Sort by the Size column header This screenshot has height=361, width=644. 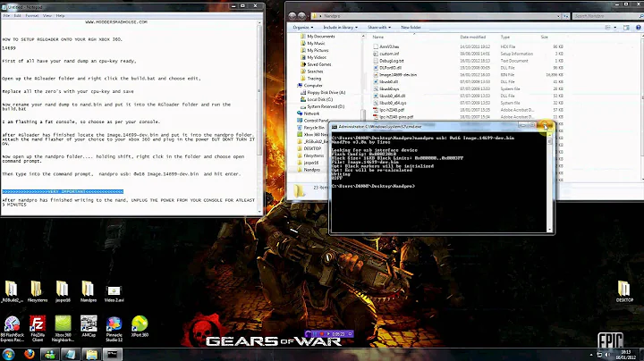tap(544, 37)
